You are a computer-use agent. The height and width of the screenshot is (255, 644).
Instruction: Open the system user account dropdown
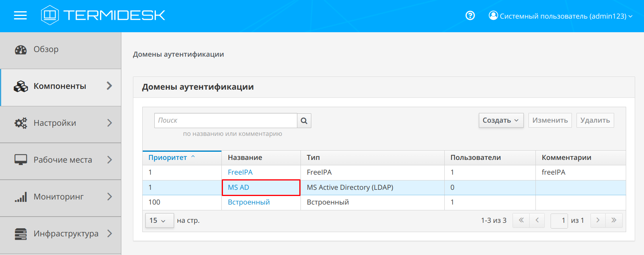560,16
